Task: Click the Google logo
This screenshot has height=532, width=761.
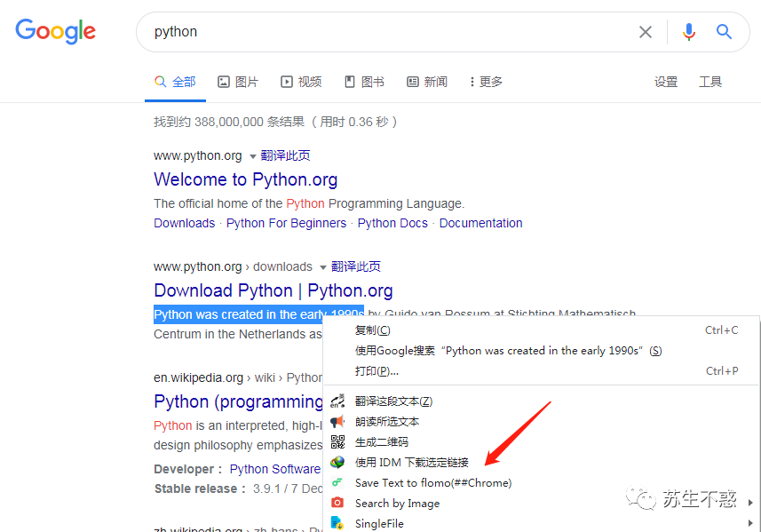Action: point(55,32)
